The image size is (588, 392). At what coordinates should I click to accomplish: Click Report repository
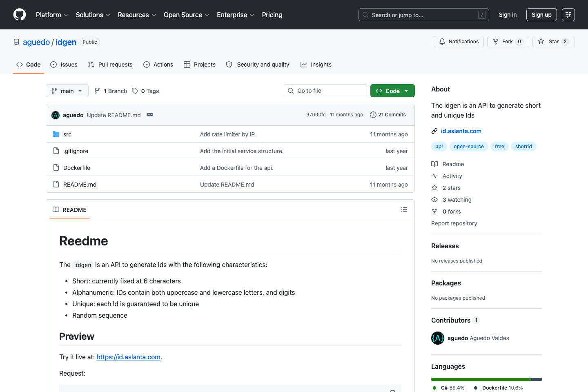tap(454, 223)
